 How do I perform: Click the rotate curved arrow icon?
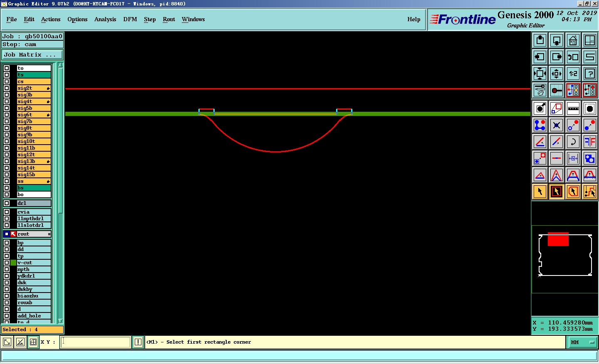click(x=573, y=142)
